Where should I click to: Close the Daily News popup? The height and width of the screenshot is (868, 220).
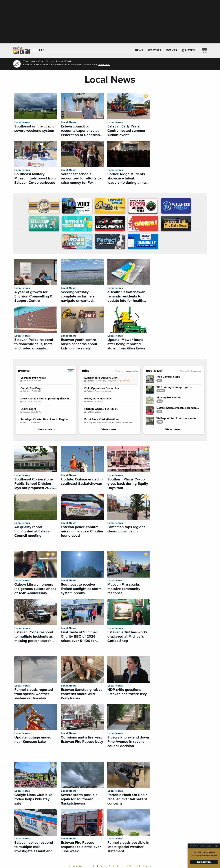click(216, 846)
